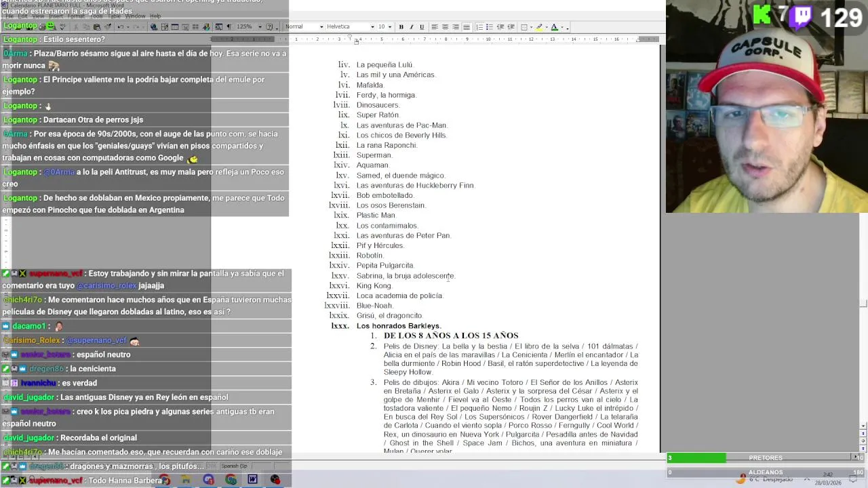Click 'Los honrados Barkleys.' list entry
The height and width of the screenshot is (488, 868).
[399, 326]
